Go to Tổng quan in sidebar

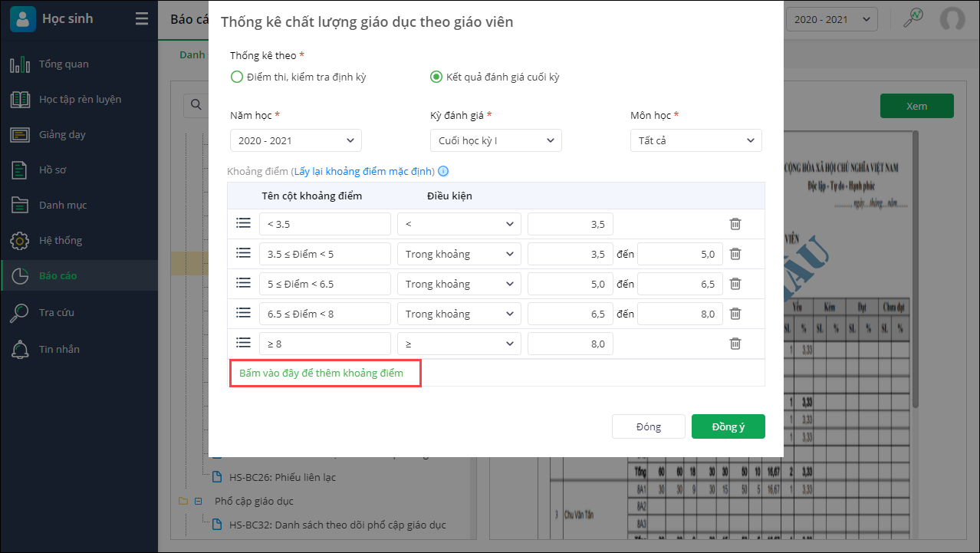[x=64, y=64]
